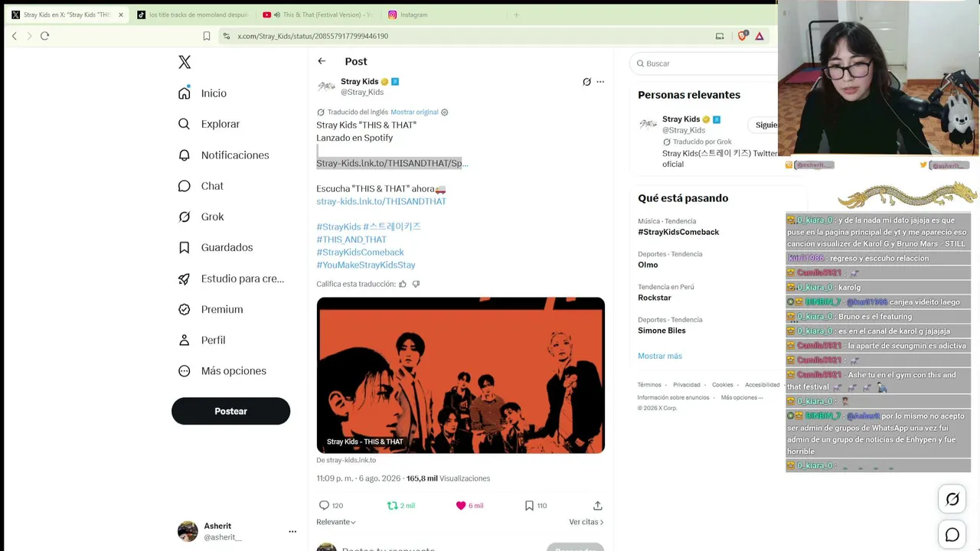Click the Asherit profile avatar
This screenshot has width=980, height=551.
tap(188, 531)
